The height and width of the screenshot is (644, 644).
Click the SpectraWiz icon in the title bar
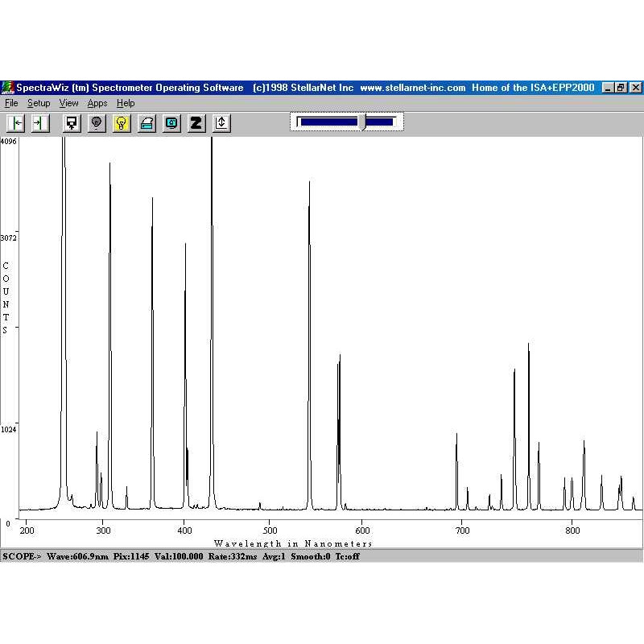tap(7, 88)
